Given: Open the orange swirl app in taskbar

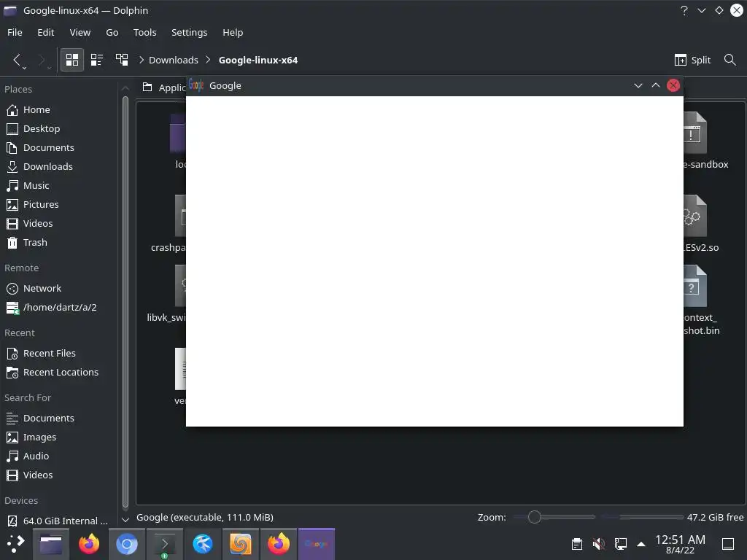Looking at the screenshot, I should 241,544.
